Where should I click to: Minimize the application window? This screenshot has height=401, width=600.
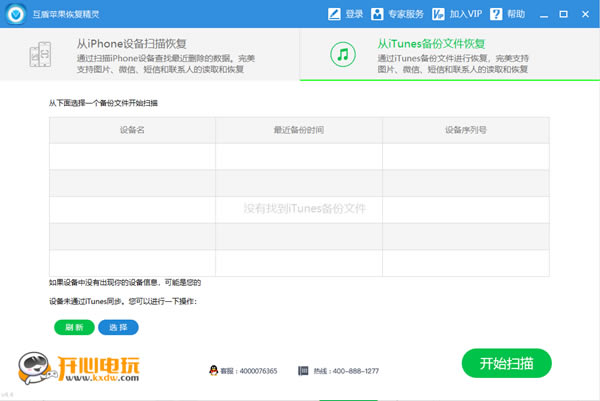(x=542, y=14)
